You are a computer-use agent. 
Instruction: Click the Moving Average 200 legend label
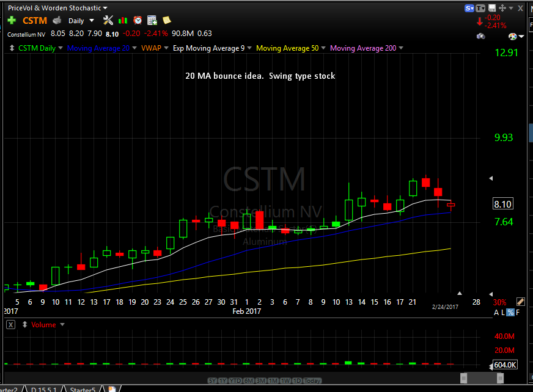coord(363,48)
